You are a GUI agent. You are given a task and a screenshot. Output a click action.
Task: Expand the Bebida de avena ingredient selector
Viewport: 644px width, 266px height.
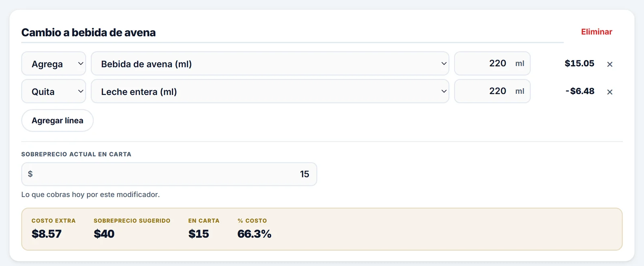pyautogui.click(x=270, y=64)
